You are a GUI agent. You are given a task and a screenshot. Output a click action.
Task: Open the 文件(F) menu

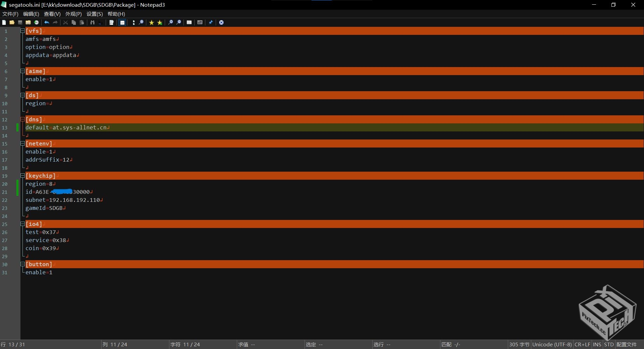[x=10, y=14]
